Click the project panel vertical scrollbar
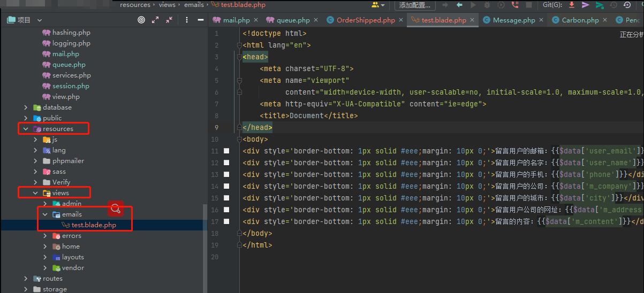The height and width of the screenshot is (293, 644). pos(204,248)
